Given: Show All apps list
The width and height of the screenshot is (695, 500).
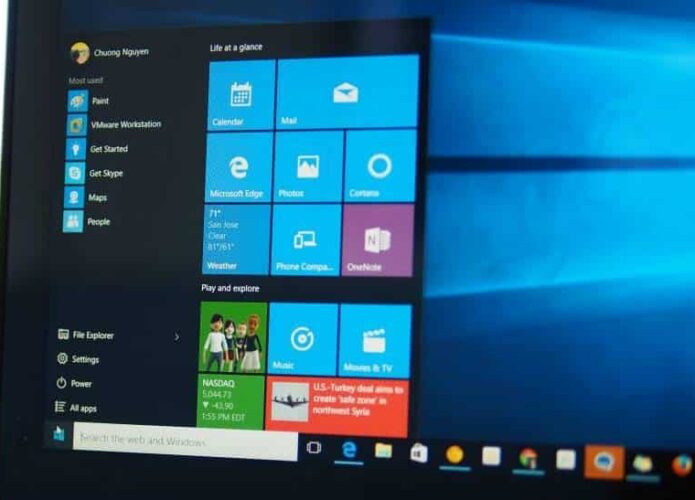Looking at the screenshot, I should (76, 407).
